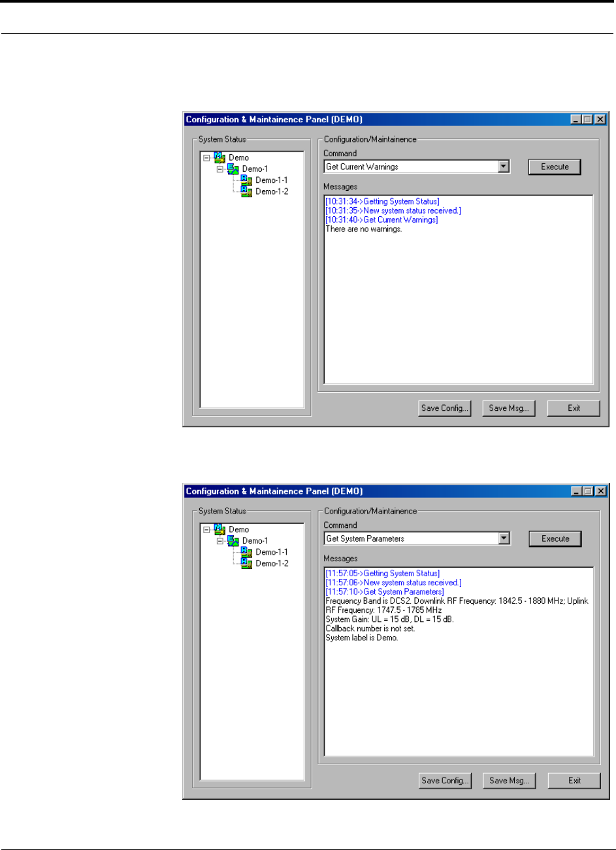Select Demo-1 label in lower window tree

(255, 540)
